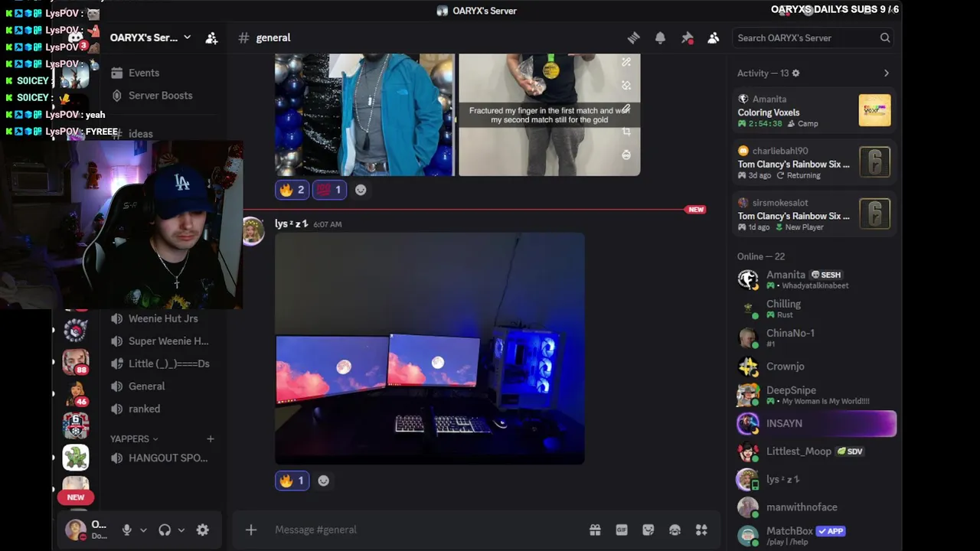The image size is (980, 551).
Task: Expand the Activity section arrow
Action: pos(887,73)
